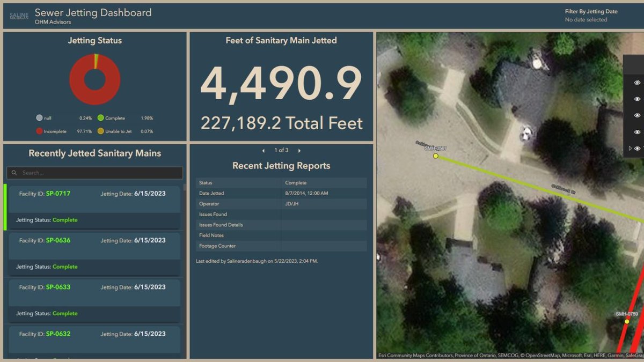644x362 pixels.
Task: Hide the layer beside the expand triangle
Action: pyautogui.click(x=638, y=149)
